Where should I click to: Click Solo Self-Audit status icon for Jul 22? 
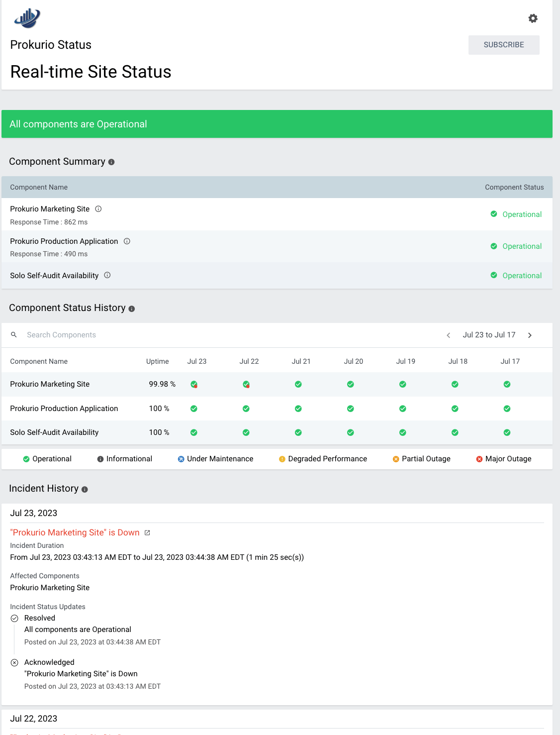[246, 432]
